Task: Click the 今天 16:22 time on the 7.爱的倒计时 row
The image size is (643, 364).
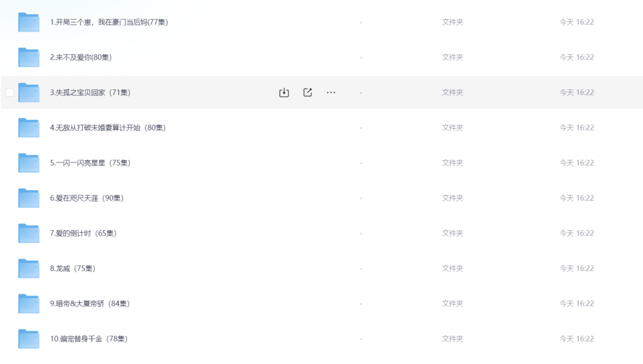Action: 576,233
